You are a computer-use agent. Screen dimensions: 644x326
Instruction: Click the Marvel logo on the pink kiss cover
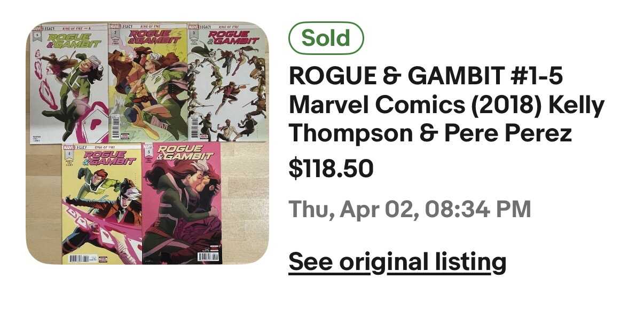(x=148, y=146)
